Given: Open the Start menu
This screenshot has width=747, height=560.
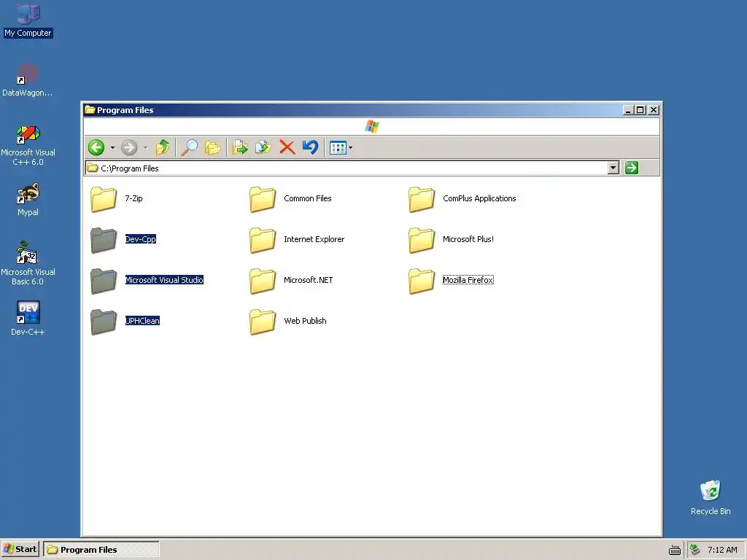Looking at the screenshot, I should pos(20,549).
